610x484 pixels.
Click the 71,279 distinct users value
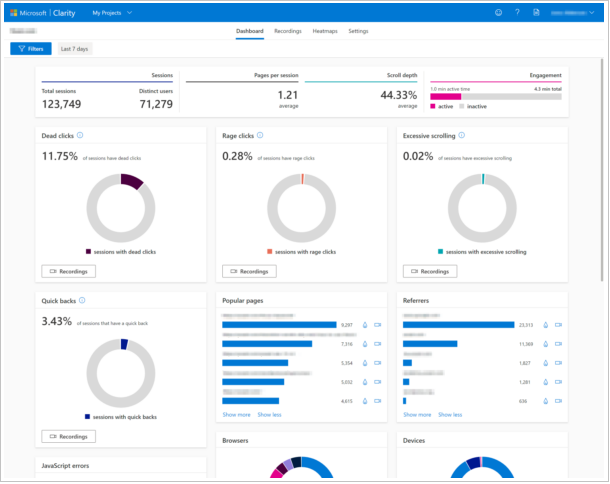(x=156, y=104)
